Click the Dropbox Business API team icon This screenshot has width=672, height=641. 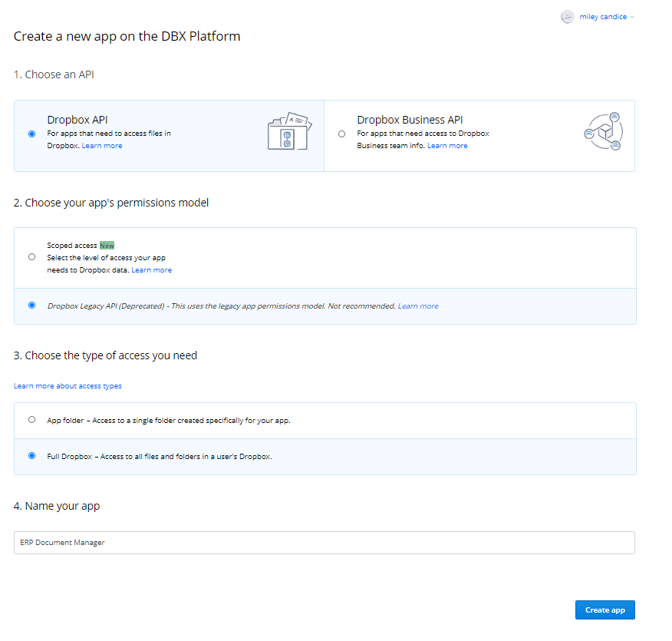point(604,131)
